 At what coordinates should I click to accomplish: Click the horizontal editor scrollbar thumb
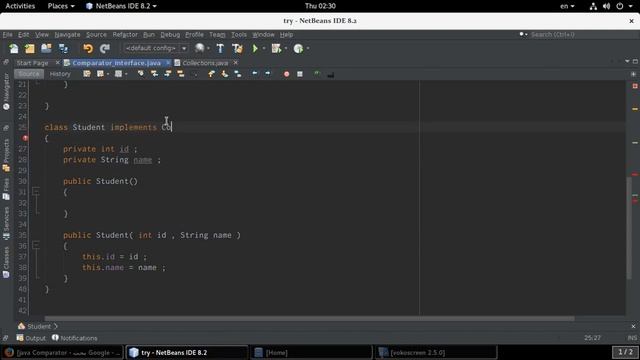coord(309,318)
